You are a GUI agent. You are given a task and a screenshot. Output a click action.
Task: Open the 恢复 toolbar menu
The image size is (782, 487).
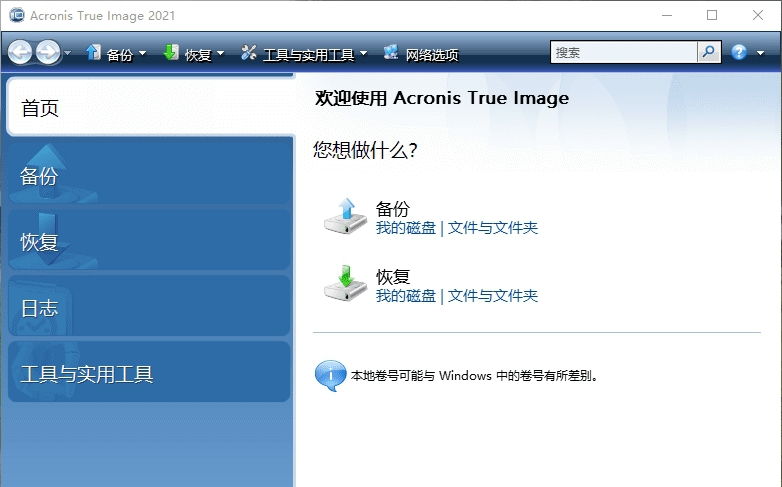[x=198, y=54]
